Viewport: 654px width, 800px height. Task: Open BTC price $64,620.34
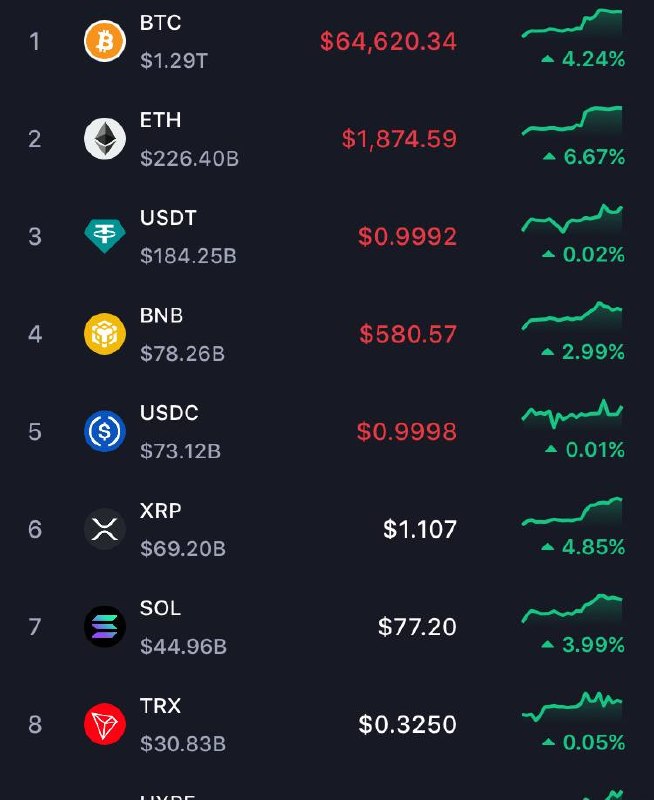388,41
